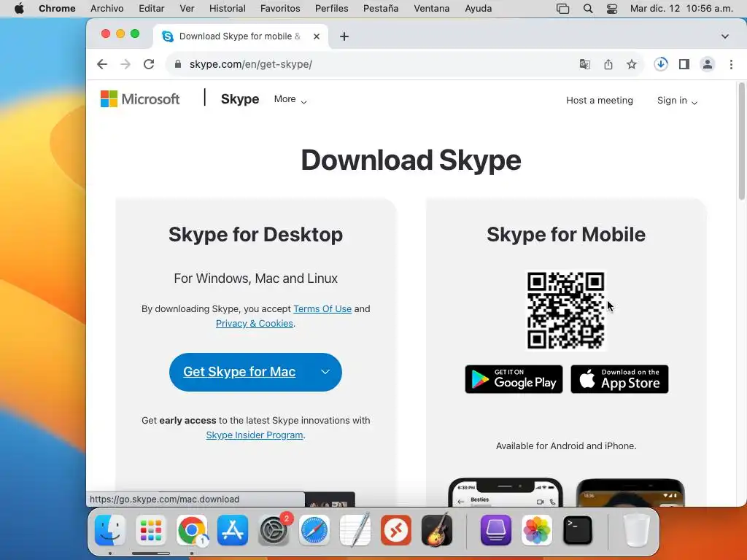747x560 pixels.
Task: Open Terminal from the Dock
Action: [x=578, y=530]
